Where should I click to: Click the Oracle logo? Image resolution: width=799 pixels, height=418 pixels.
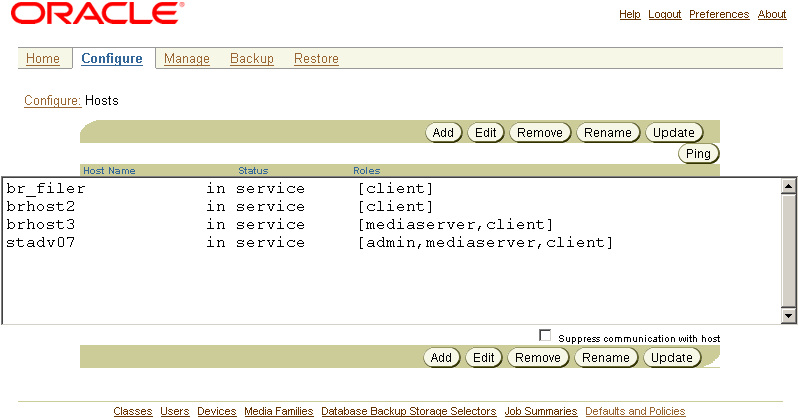[99, 14]
